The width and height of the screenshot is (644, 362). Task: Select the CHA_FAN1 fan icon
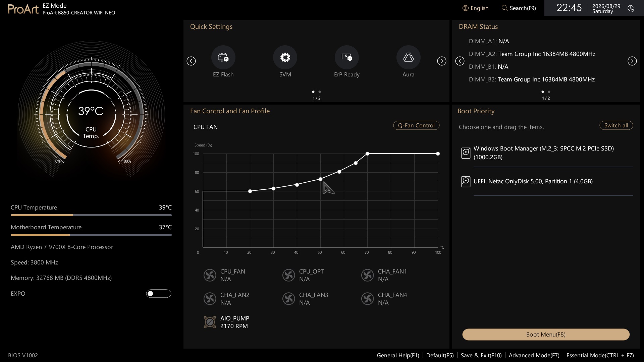(368, 275)
